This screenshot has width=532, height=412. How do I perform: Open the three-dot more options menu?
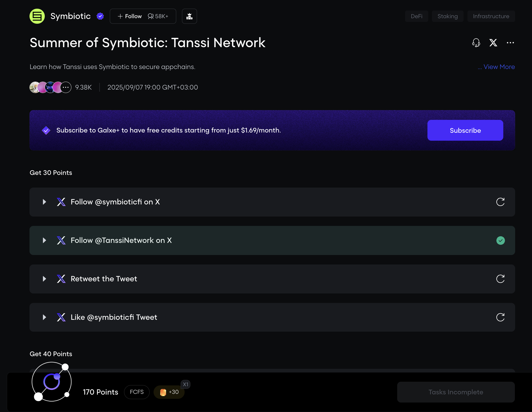pyautogui.click(x=510, y=43)
